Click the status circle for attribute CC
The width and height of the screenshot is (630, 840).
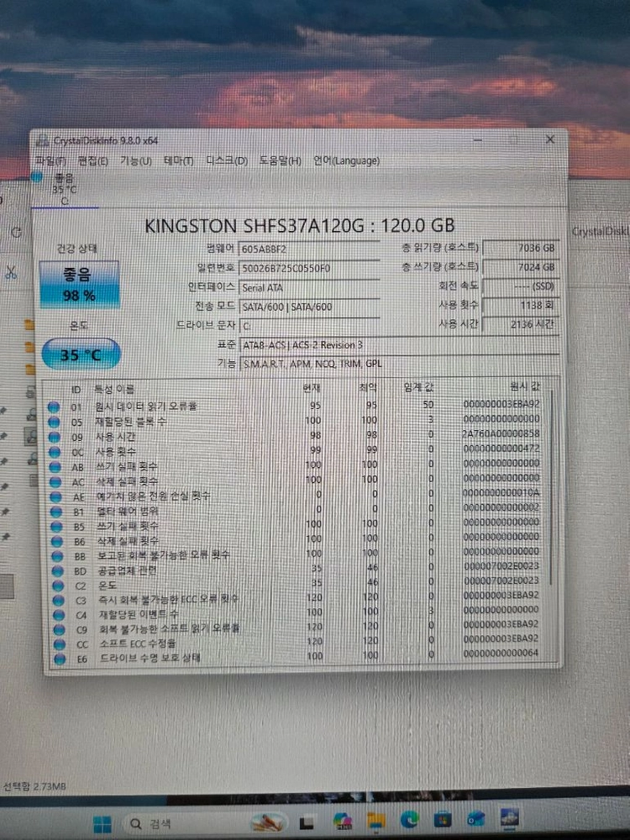click(x=60, y=644)
